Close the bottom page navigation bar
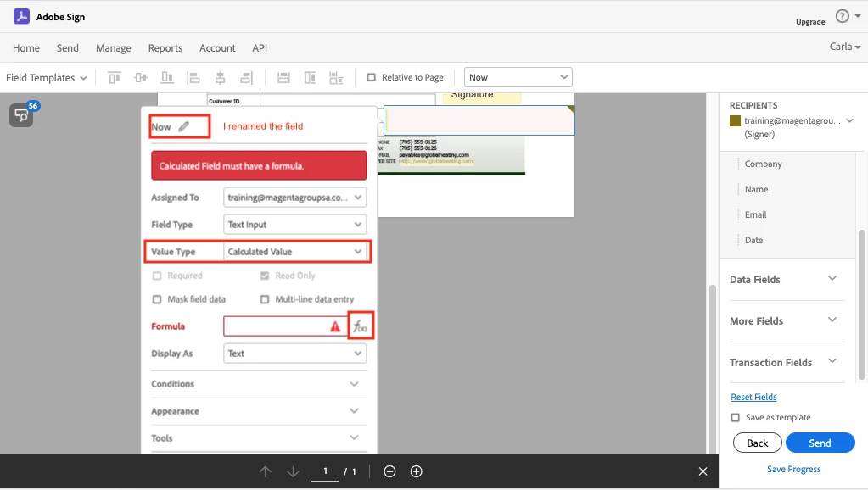This screenshot has height=490, width=868. point(703,471)
